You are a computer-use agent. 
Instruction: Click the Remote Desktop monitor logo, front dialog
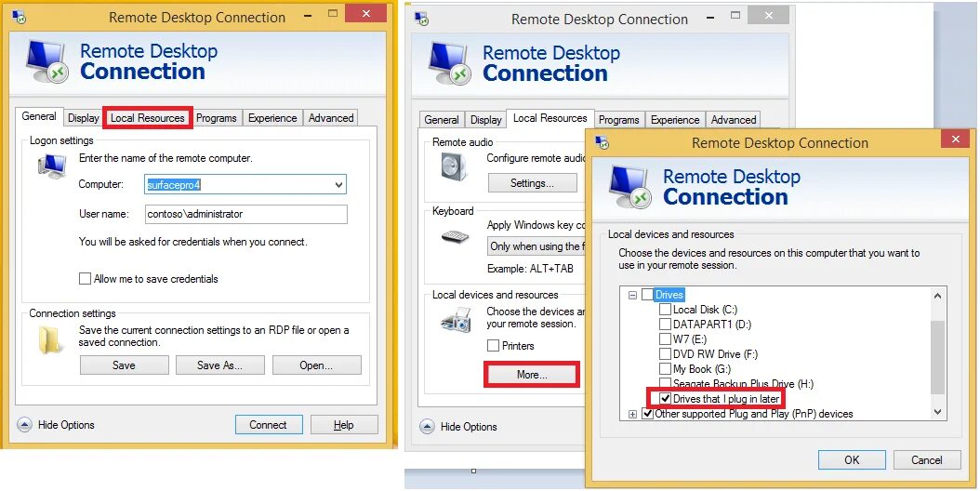coord(630,187)
